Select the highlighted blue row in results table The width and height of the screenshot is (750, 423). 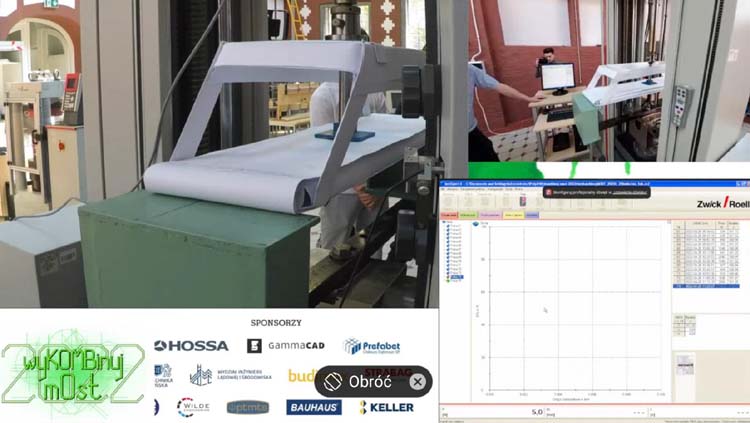[706, 286]
